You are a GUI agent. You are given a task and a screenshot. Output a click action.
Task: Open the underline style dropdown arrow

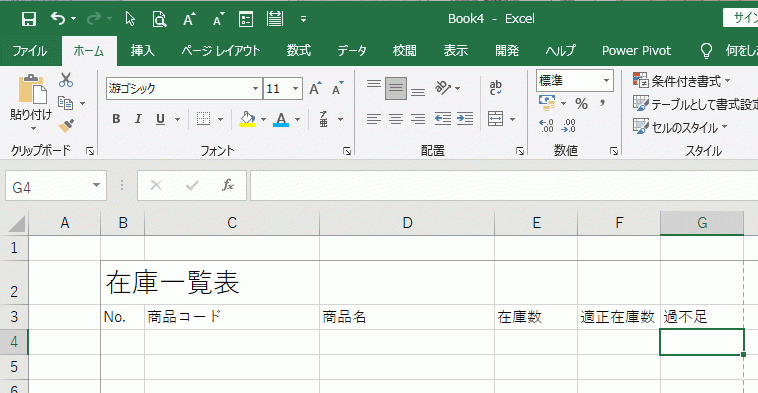click(177, 119)
